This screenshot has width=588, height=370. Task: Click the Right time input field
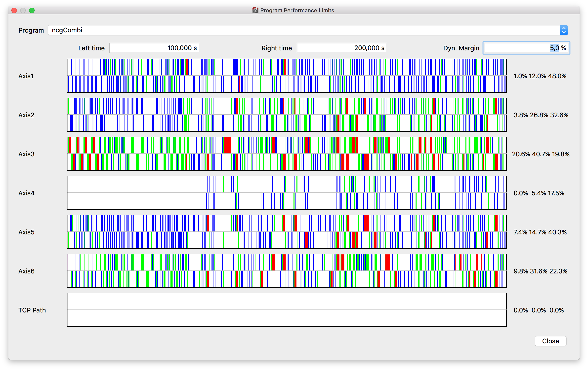pos(342,48)
